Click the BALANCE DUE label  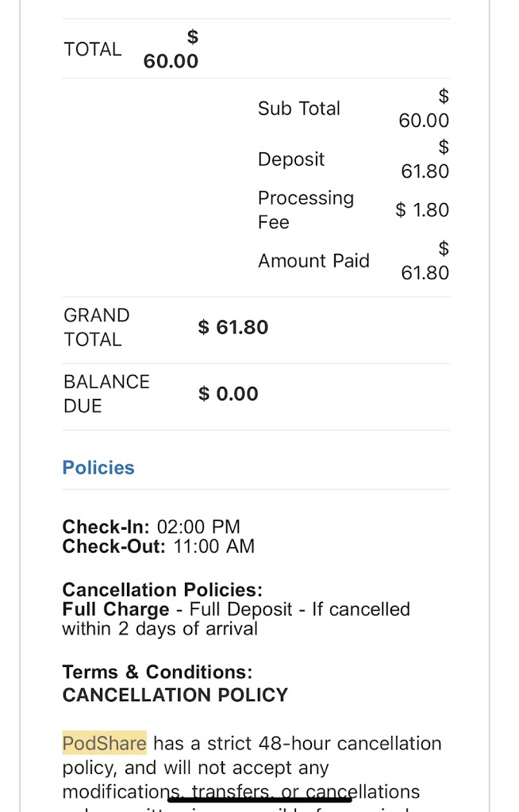[106, 394]
